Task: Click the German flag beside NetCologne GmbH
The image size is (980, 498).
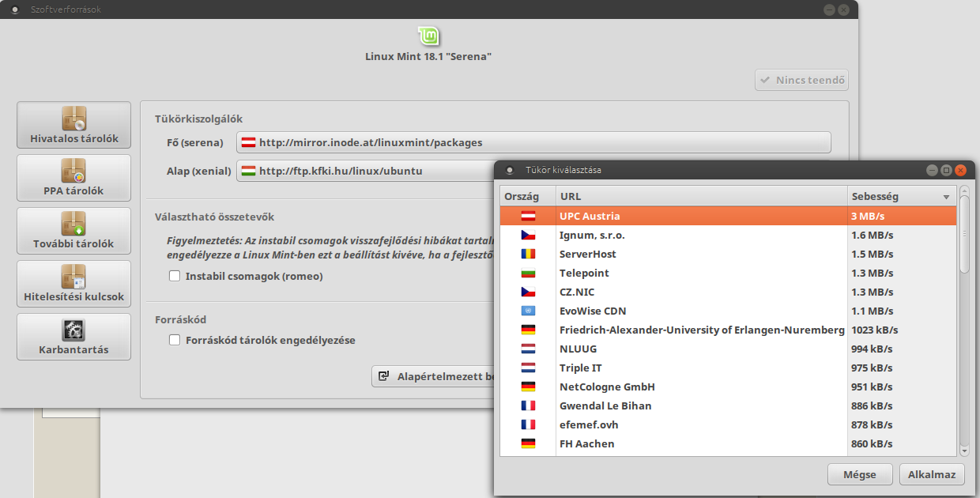Action: coord(528,387)
